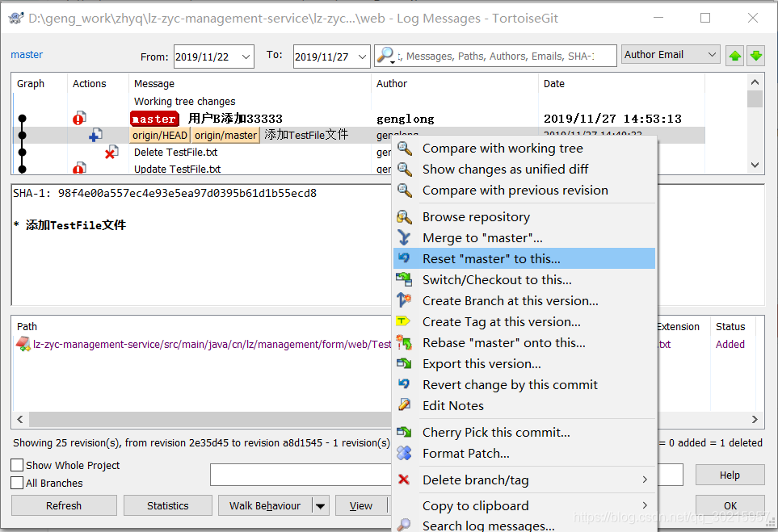Image resolution: width=778 pixels, height=532 pixels.
Task: Click the red X Delete branch/tag icon
Action: click(404, 480)
